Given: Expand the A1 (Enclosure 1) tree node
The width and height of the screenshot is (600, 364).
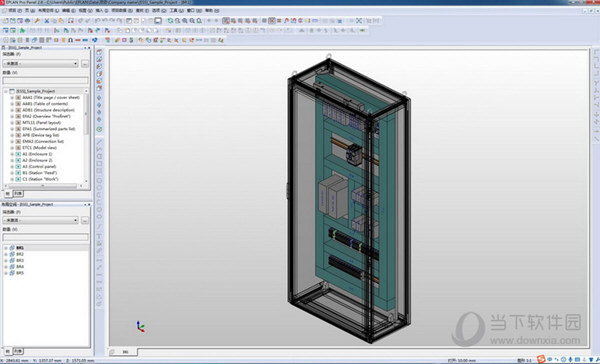Looking at the screenshot, I should [x=12, y=154].
